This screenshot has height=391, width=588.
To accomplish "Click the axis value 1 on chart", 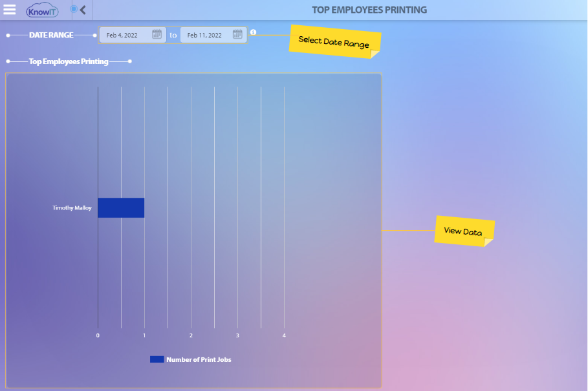I will tap(144, 335).
